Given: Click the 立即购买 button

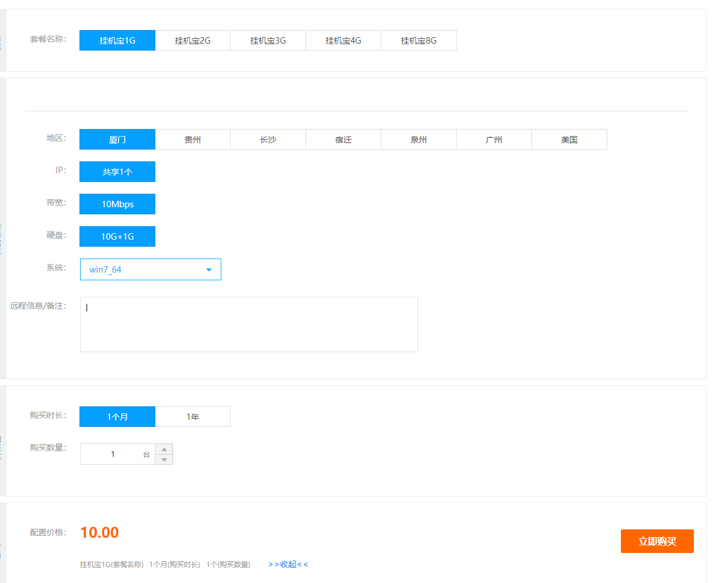Looking at the screenshot, I should click(657, 541).
